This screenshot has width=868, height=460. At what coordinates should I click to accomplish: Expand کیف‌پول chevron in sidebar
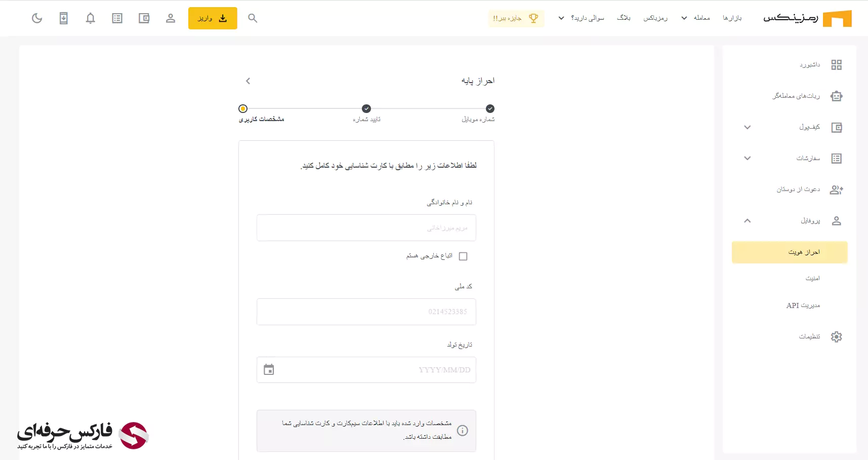747,127
